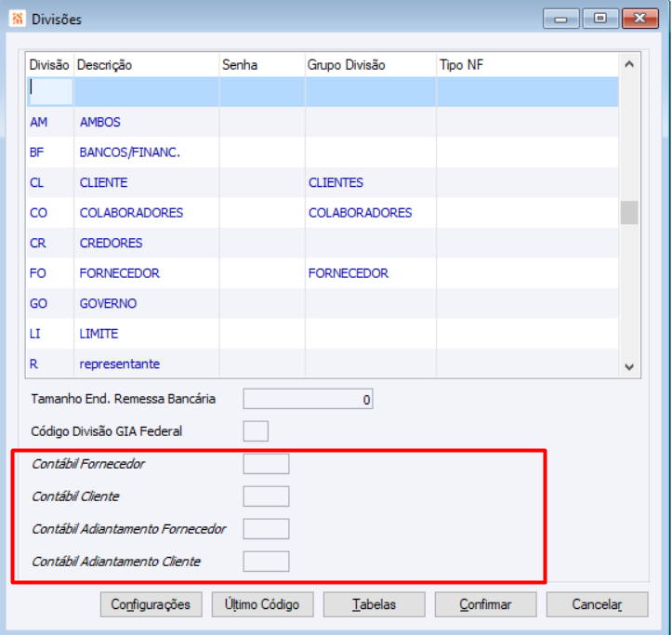Select the CL division code cell

tap(50, 182)
